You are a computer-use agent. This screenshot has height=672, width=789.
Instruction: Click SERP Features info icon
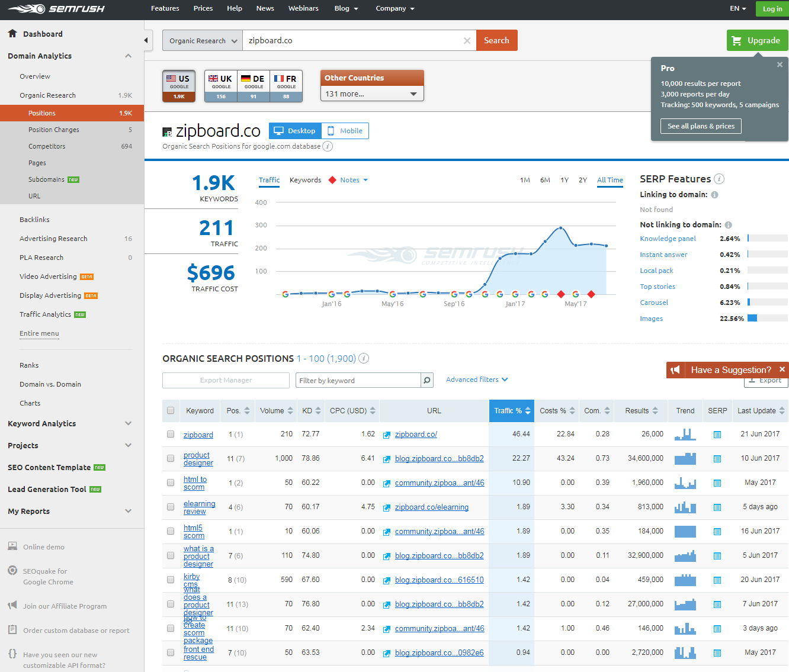[x=719, y=179]
